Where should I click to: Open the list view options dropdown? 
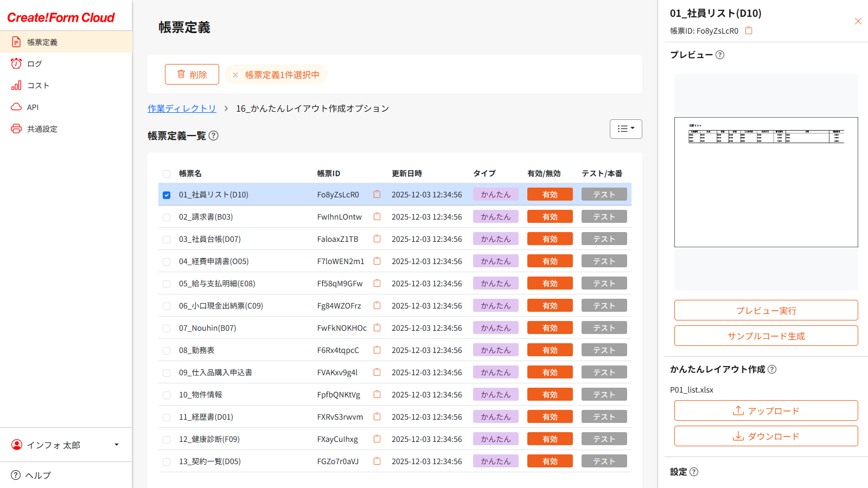(x=626, y=129)
